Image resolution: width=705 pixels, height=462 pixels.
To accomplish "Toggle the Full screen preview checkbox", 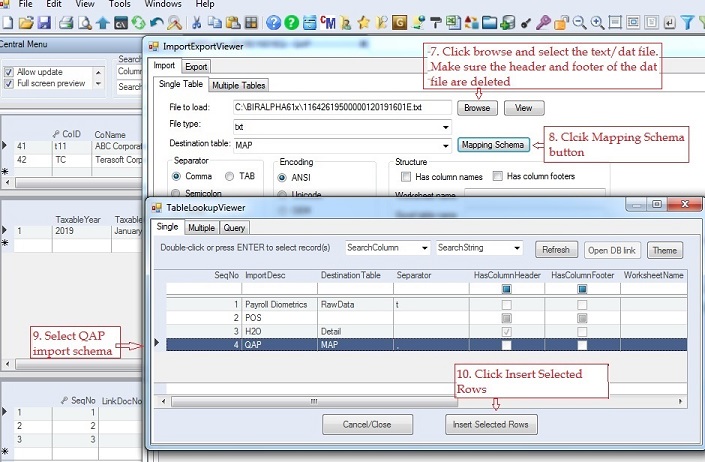I will click(x=9, y=84).
